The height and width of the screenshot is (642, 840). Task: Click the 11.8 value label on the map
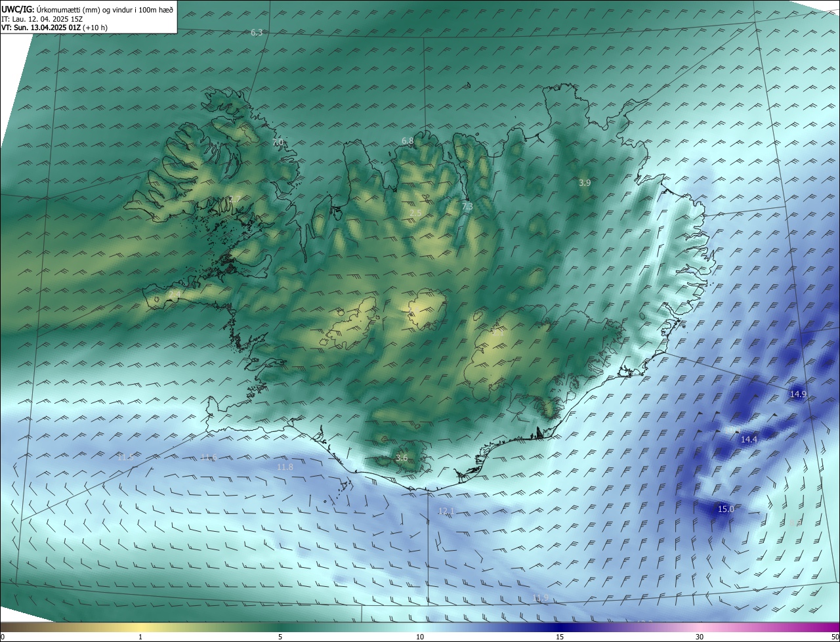click(285, 467)
